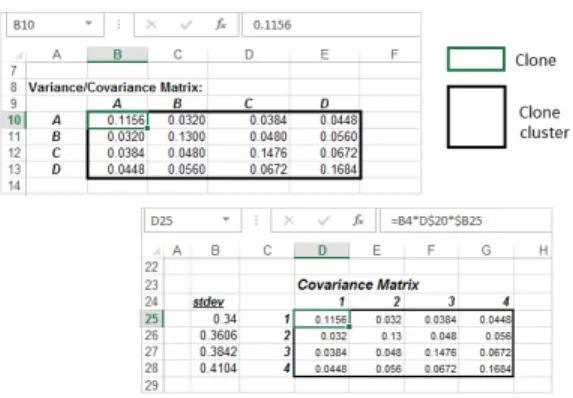Select cell G28 showing 0.1684 in row 28
Viewport: 573px width, 398px height.
(x=486, y=368)
